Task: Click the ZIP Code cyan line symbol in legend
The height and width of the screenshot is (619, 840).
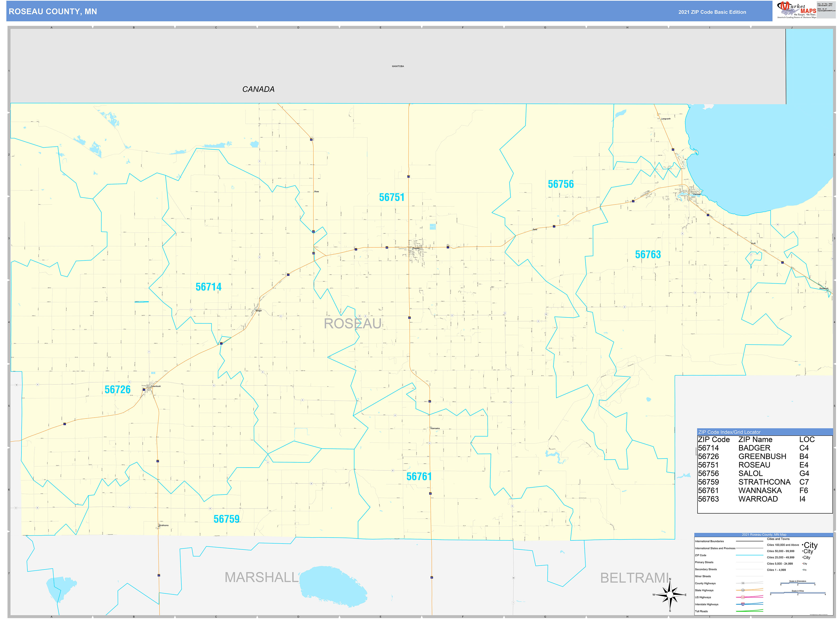Action: tap(750, 555)
